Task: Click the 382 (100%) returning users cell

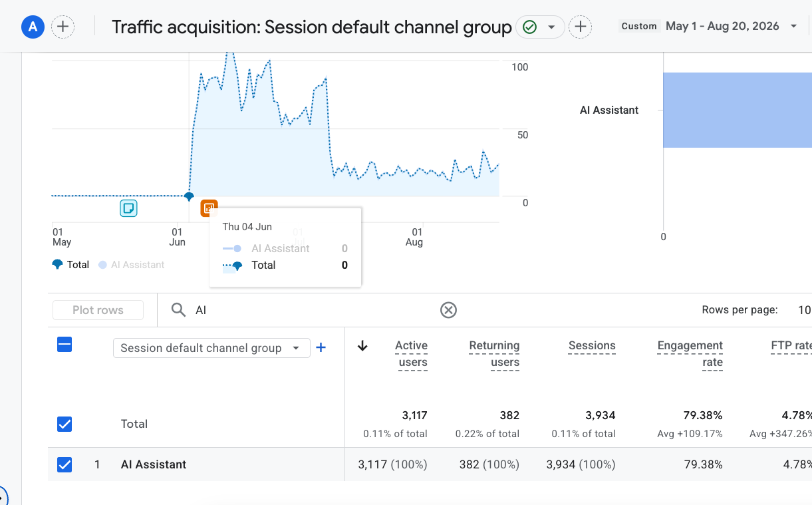Action: click(489, 464)
